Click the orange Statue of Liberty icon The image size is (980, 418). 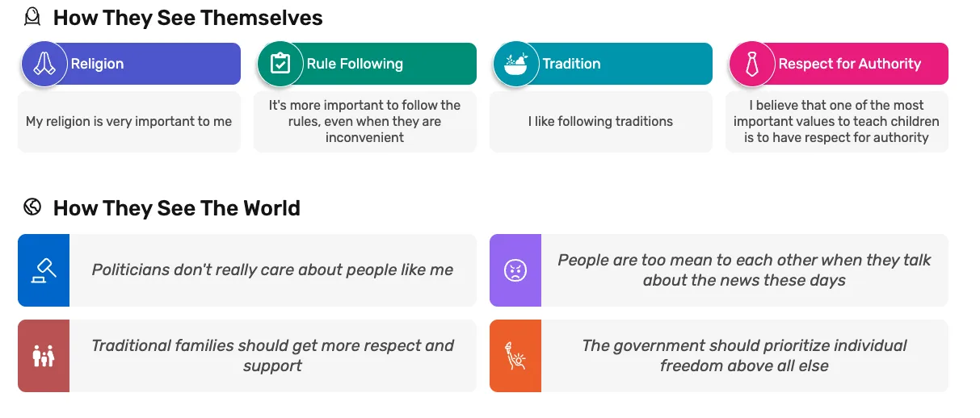coord(515,356)
